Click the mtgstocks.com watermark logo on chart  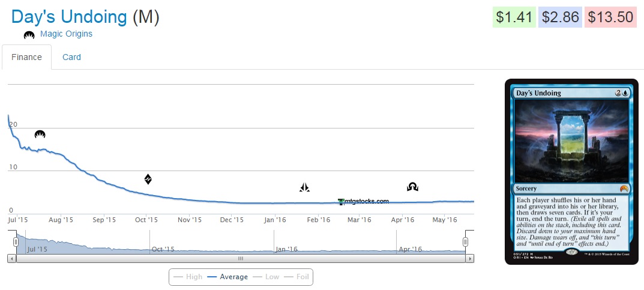[x=364, y=202]
